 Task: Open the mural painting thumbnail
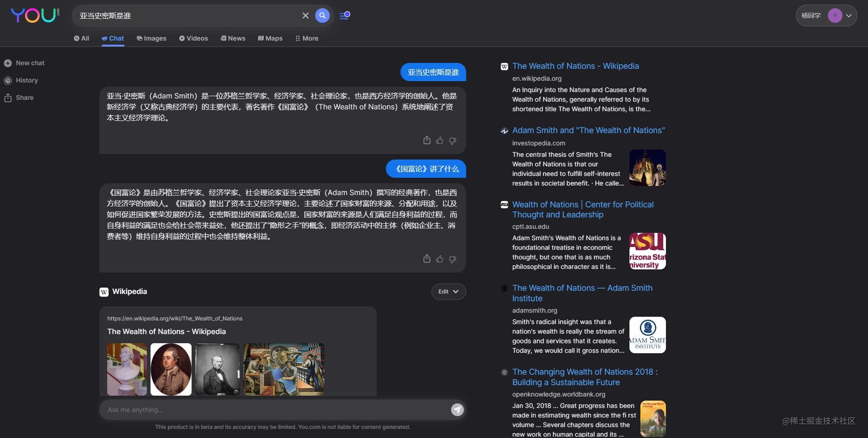[x=284, y=369]
